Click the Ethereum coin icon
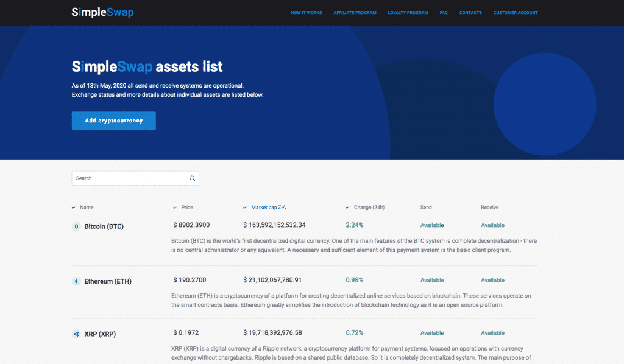 point(76,281)
